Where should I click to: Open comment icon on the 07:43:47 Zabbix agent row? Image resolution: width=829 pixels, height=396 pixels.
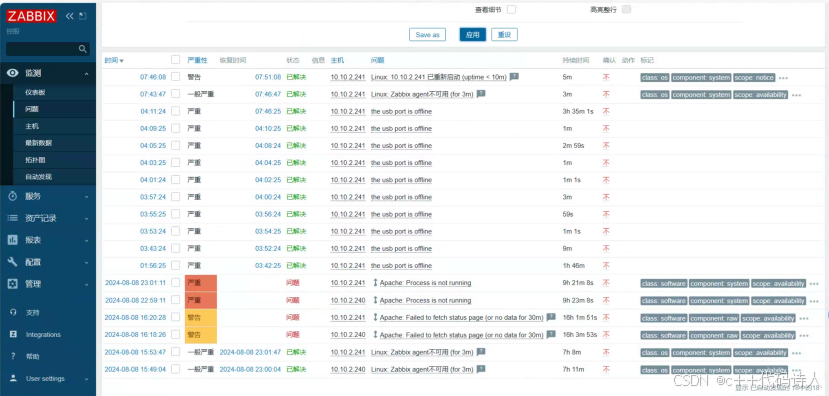pyautogui.click(x=481, y=94)
